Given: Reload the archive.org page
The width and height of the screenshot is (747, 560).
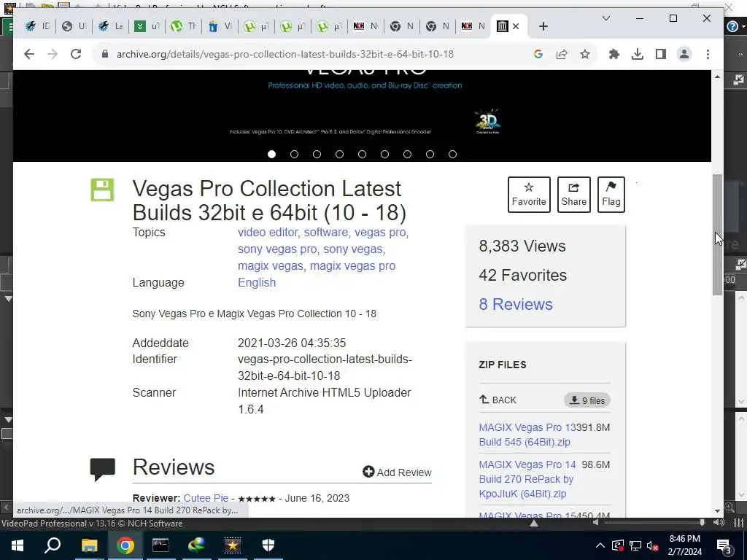Looking at the screenshot, I should click(x=76, y=54).
